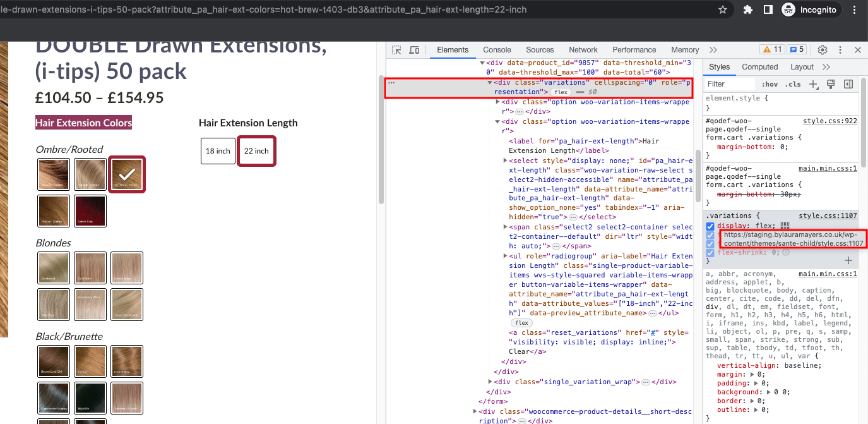Show more DevTools panels chevron after Memory

pyautogui.click(x=713, y=50)
